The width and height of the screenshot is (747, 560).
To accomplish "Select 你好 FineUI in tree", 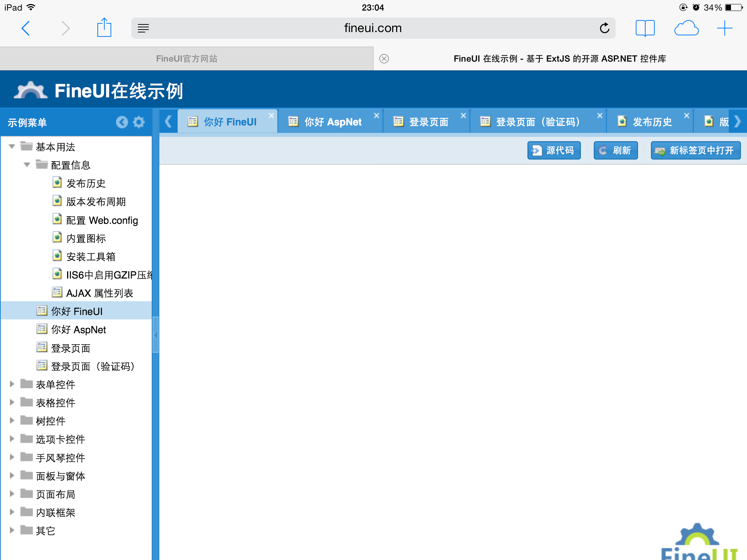I will (76, 311).
